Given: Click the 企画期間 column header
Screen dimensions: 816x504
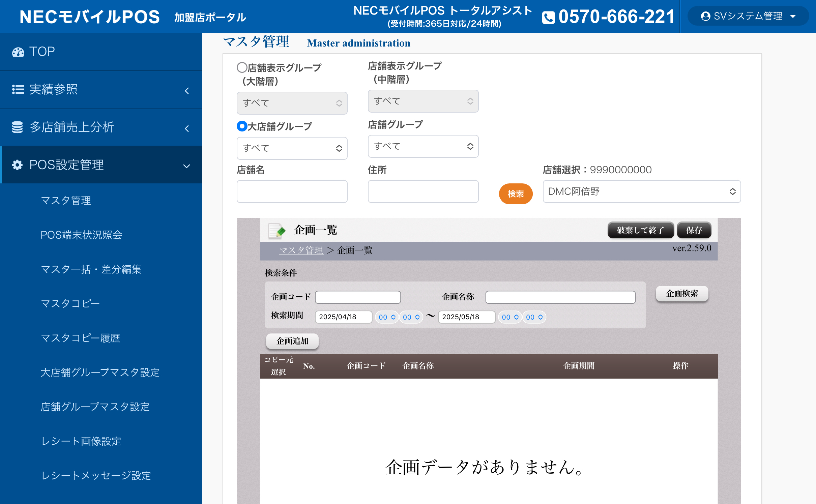Looking at the screenshot, I should (579, 366).
